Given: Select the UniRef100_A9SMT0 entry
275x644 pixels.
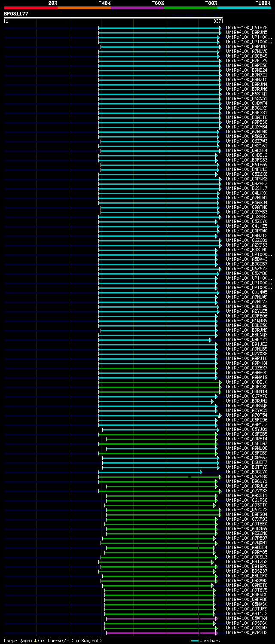Looking at the screenshot, I should [x=247, y=505].
